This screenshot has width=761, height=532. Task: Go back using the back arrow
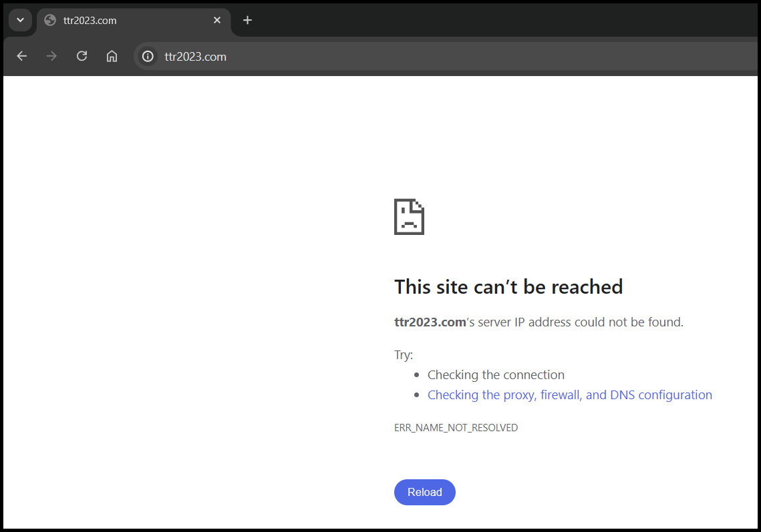tap(22, 56)
